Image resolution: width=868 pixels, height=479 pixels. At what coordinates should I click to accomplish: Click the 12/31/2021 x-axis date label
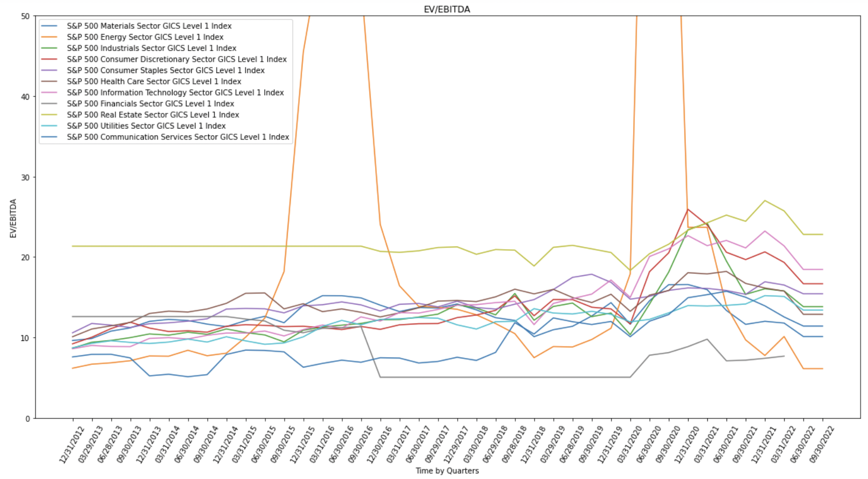coord(764,444)
